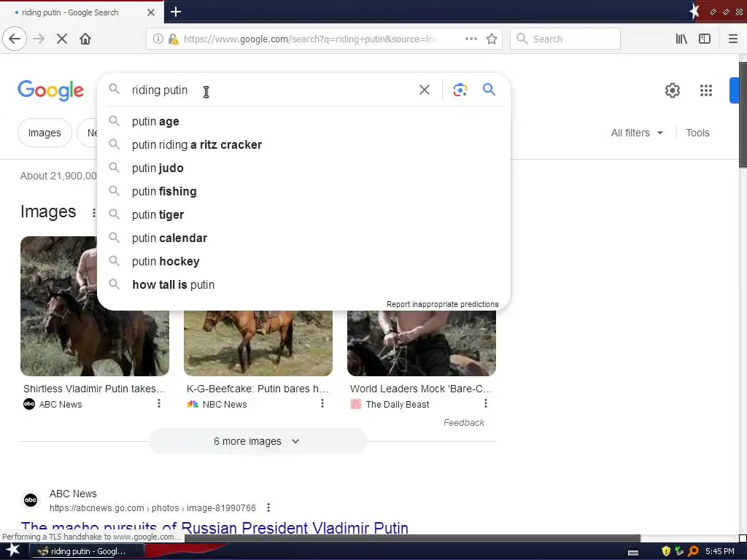Open Shirtless Vladimir Putin takes image caption
The height and width of the screenshot is (560, 747).
pyautogui.click(x=94, y=389)
